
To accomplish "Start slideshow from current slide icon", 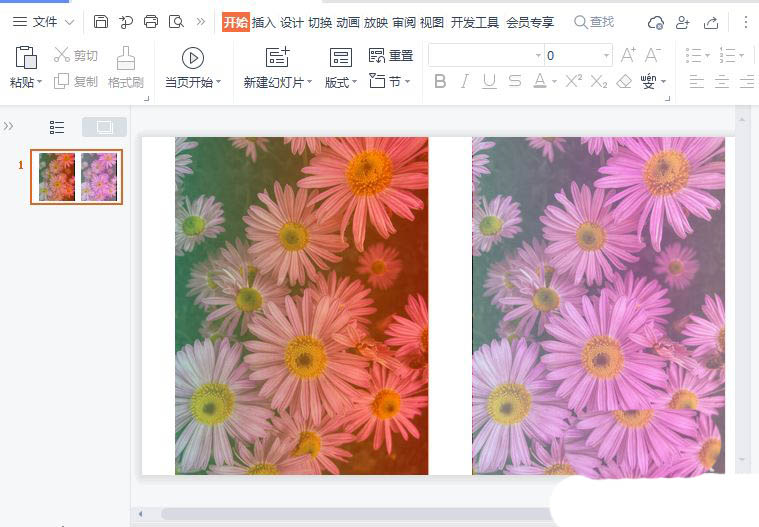I will point(193,58).
